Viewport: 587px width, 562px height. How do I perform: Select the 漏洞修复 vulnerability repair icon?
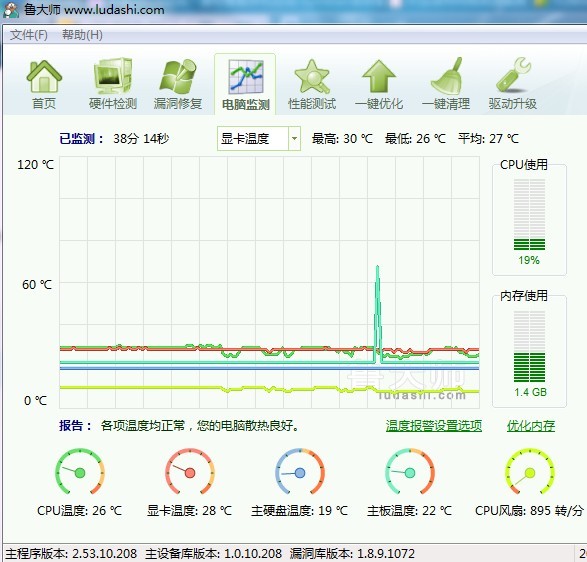[x=178, y=76]
